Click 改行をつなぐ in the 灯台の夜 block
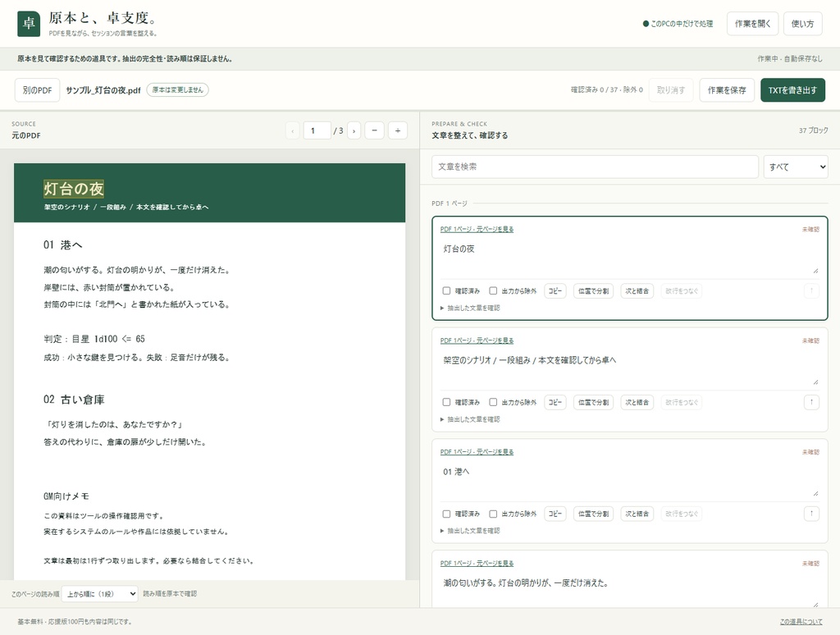Viewport: 840px width, 635px height. (x=682, y=291)
